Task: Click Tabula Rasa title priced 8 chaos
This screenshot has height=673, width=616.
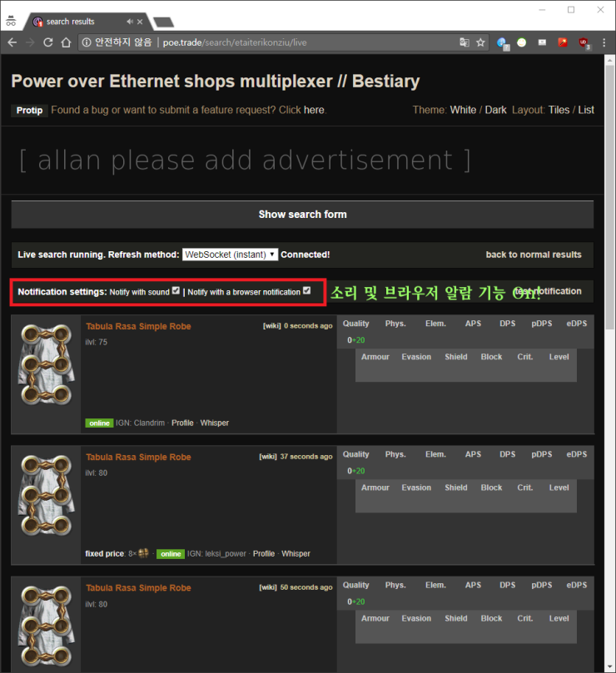Action: click(138, 457)
